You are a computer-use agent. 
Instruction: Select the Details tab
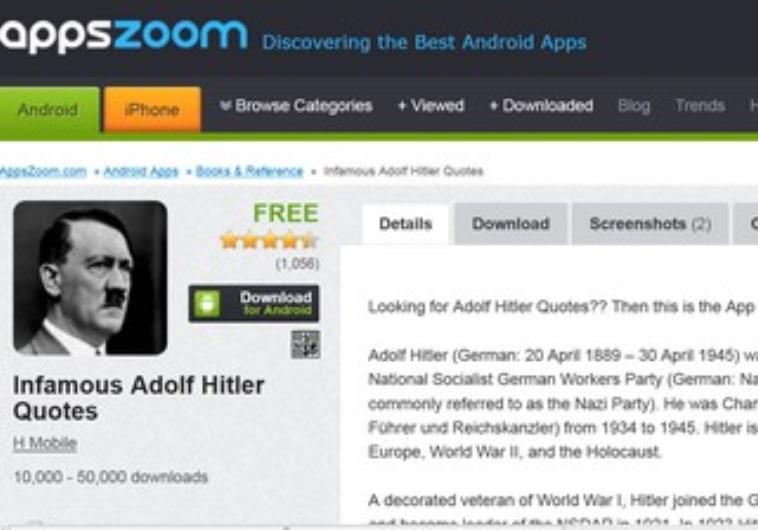406,224
